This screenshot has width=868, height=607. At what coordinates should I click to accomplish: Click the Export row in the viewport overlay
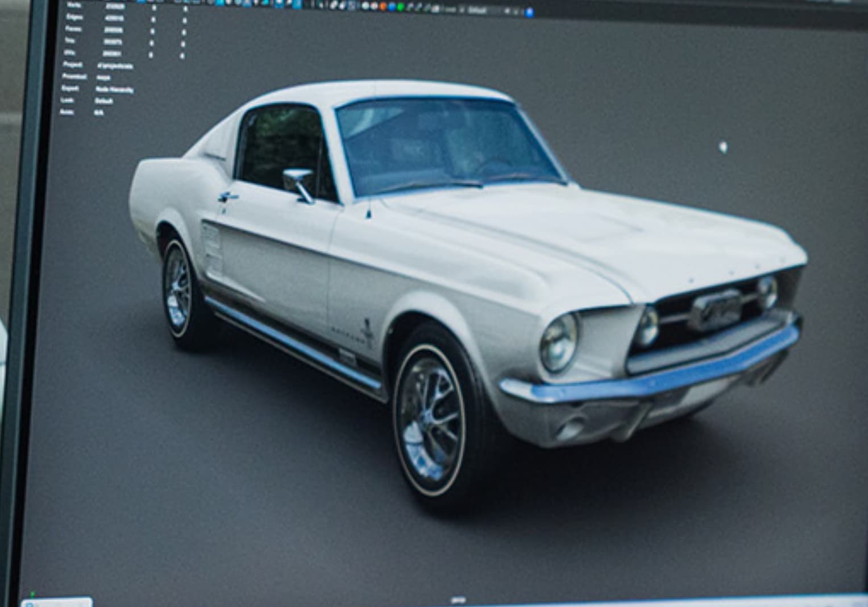pyautogui.click(x=98, y=89)
